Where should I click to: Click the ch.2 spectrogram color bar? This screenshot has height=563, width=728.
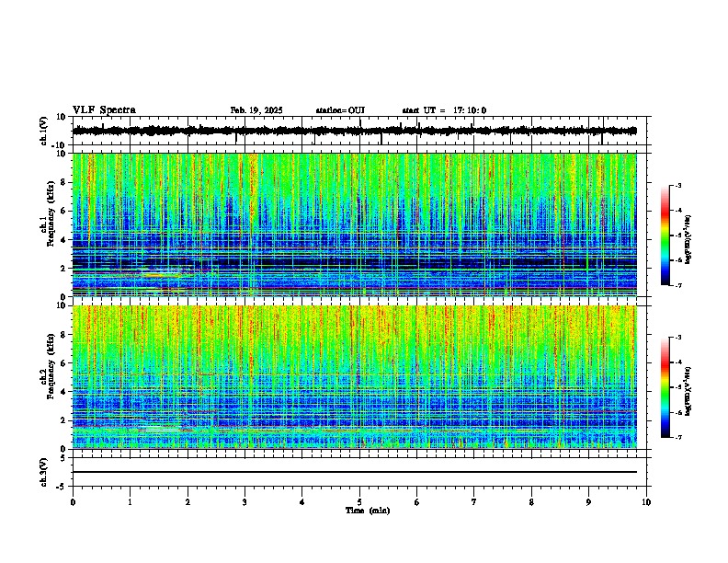tap(665, 387)
